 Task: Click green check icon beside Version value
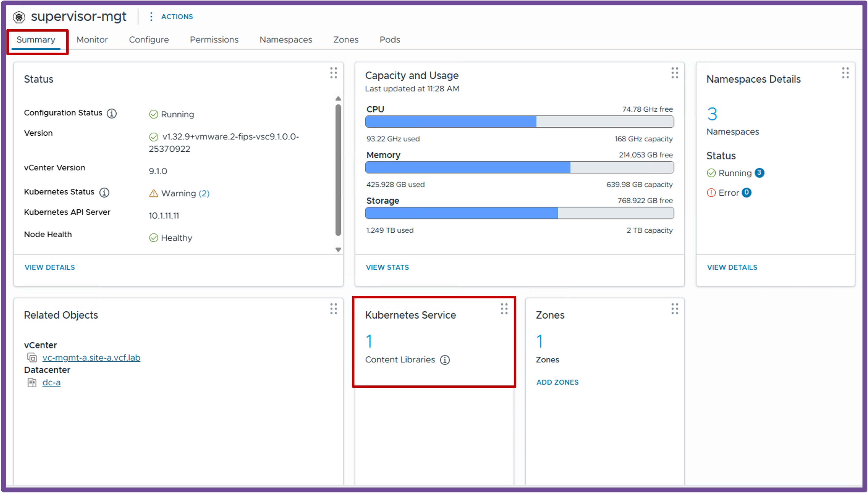[154, 137]
